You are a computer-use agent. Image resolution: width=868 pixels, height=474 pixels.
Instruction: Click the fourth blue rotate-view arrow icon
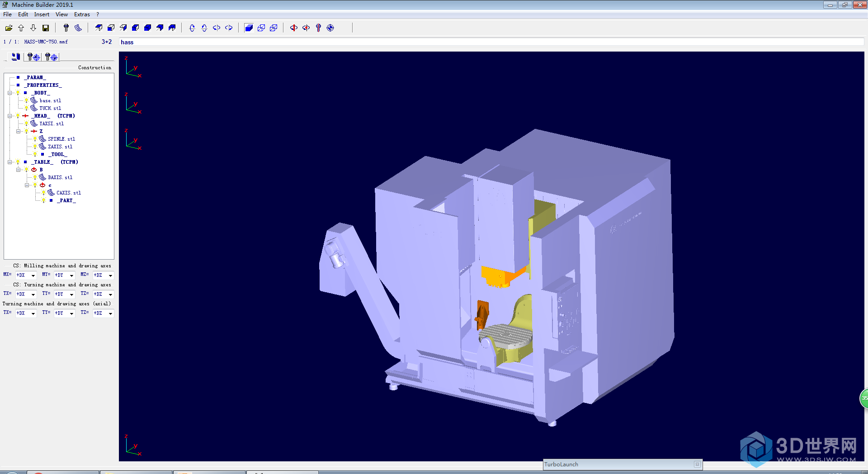tap(229, 28)
